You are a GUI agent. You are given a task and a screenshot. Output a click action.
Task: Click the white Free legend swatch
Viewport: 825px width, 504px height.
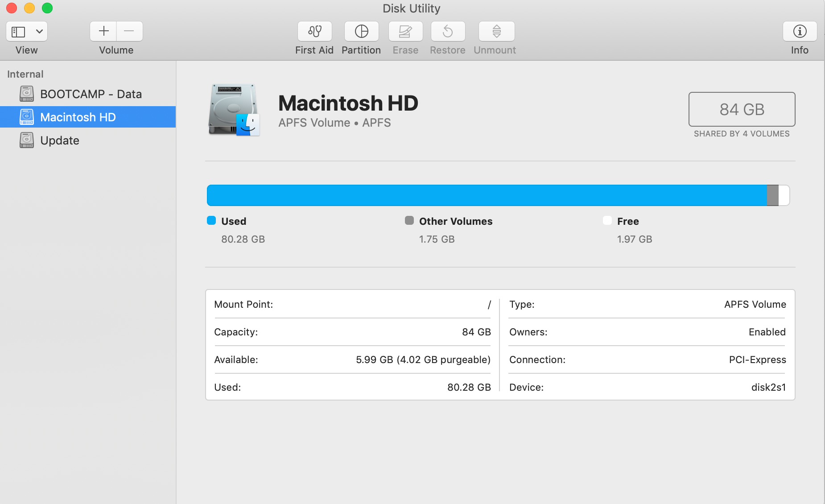coord(607,220)
